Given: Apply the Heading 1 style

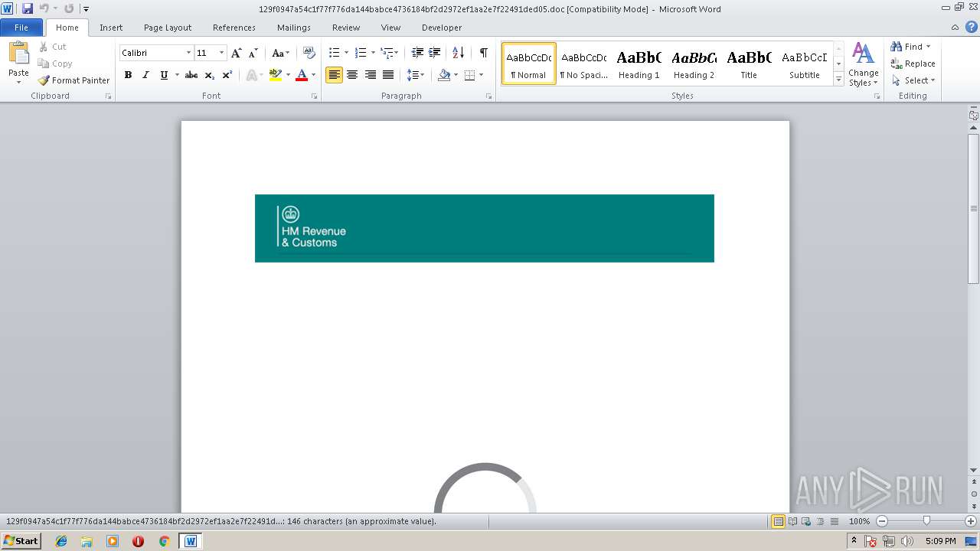Looking at the screenshot, I should 639,64.
